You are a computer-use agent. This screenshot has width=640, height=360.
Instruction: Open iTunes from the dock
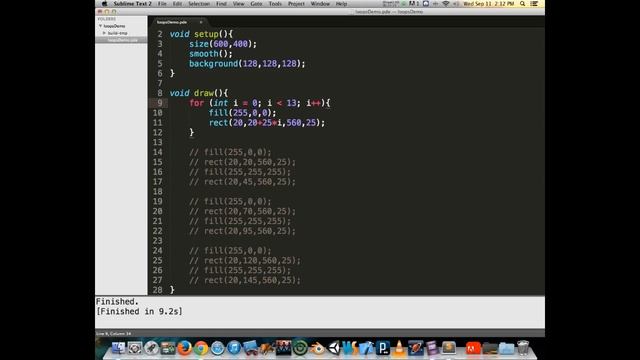click(x=234, y=348)
